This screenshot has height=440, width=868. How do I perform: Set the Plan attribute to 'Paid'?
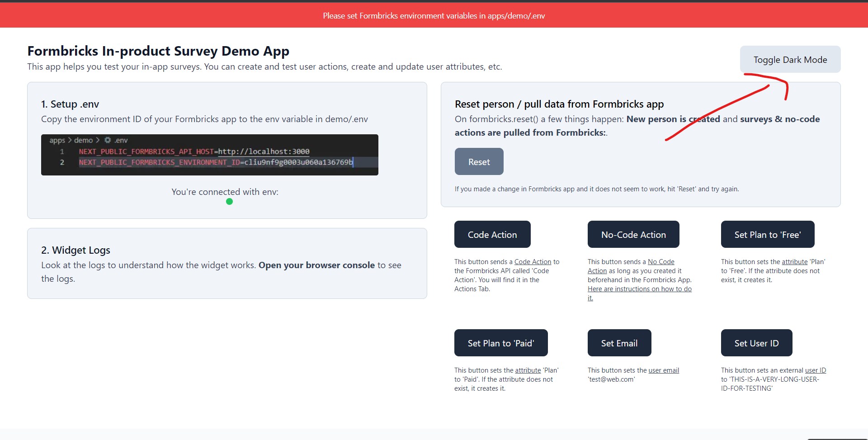tap(500, 343)
